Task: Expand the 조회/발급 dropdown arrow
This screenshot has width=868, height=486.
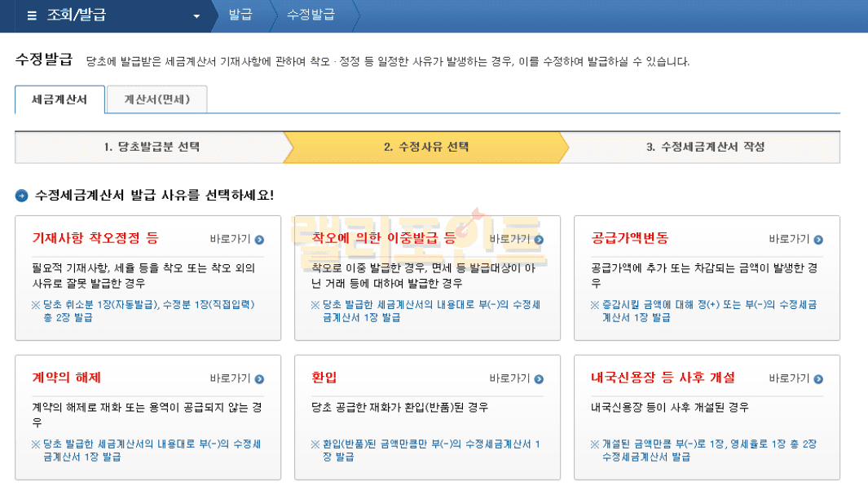Action: click(196, 16)
